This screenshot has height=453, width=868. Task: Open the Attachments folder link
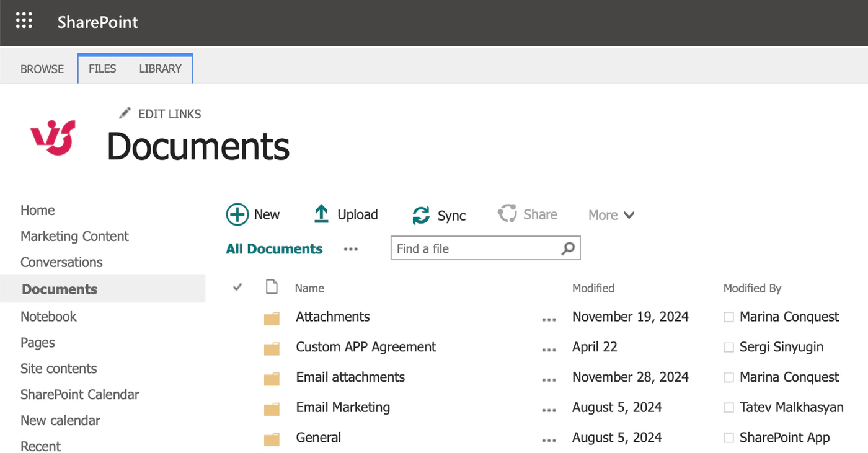[x=333, y=317]
